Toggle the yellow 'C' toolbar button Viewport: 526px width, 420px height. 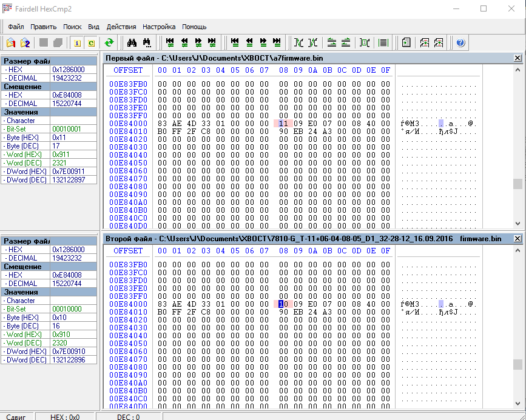click(91, 42)
